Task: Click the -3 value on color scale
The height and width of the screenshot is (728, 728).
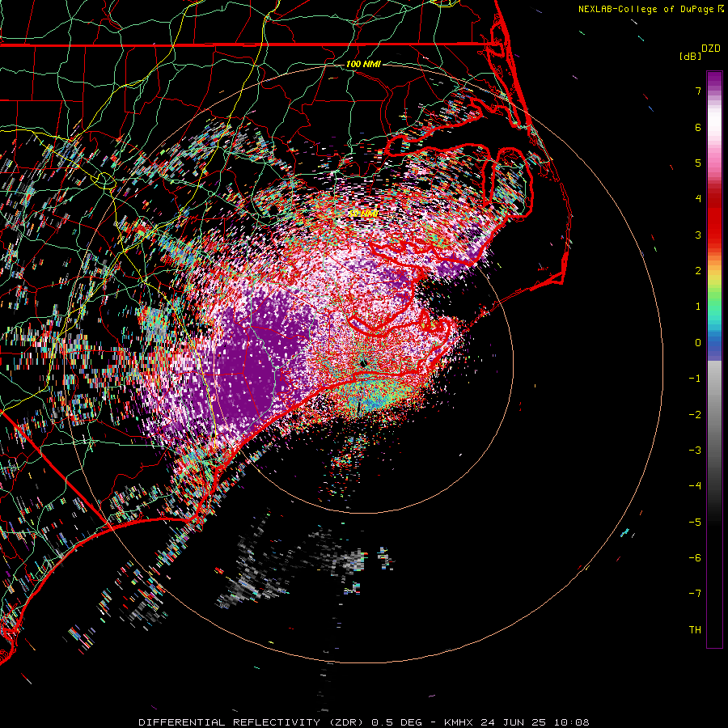Action: [x=695, y=451]
